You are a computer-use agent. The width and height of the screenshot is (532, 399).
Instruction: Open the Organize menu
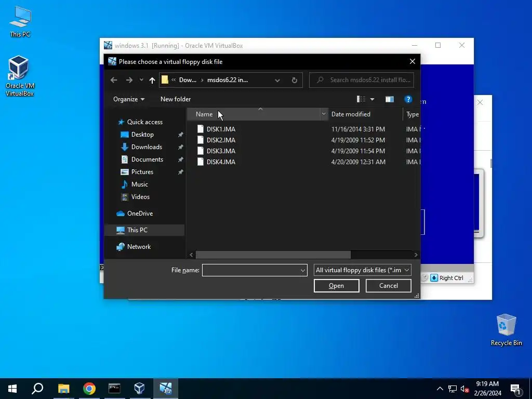pyautogui.click(x=129, y=99)
